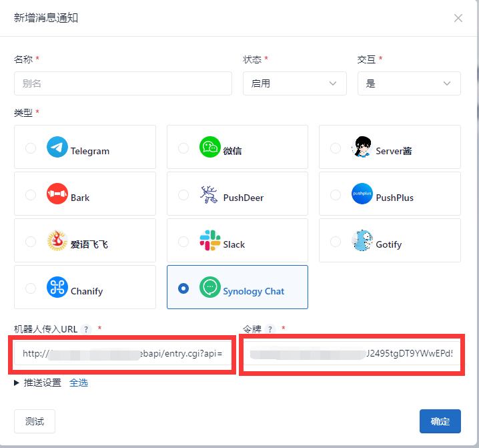Viewport: 479px width, 448px height.
Task: Select the PushDeer radio button
Action: 183,195
